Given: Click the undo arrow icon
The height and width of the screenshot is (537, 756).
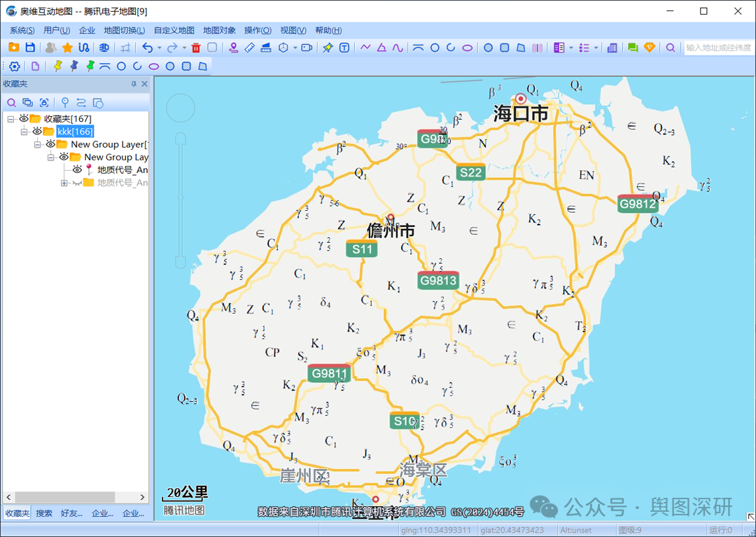Looking at the screenshot, I should 147,48.
